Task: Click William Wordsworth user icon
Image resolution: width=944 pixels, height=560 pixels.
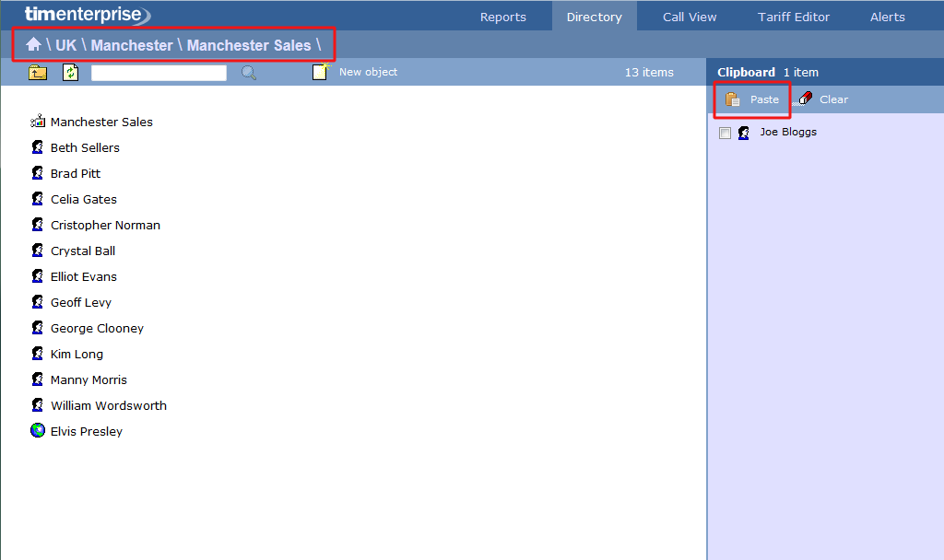Action: 37,405
